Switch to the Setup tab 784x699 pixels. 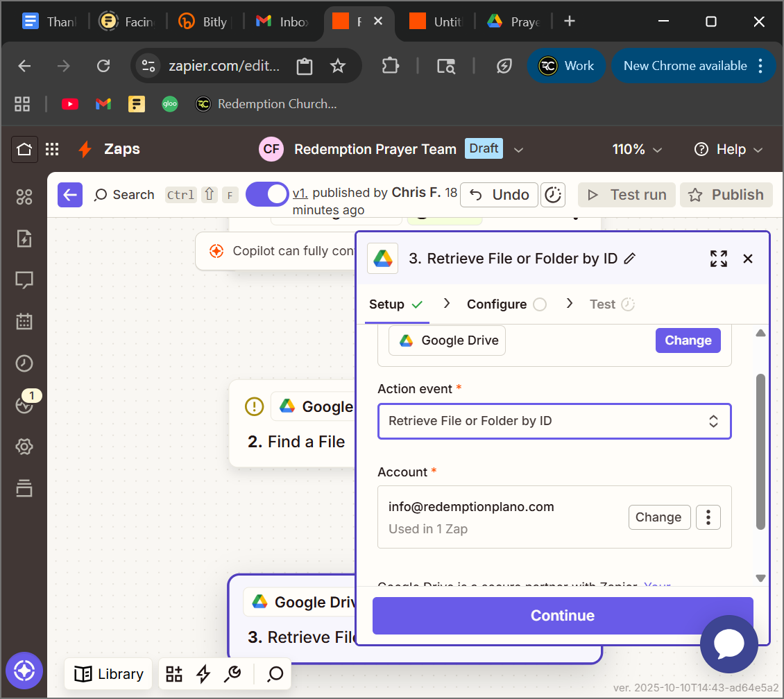[x=387, y=304]
